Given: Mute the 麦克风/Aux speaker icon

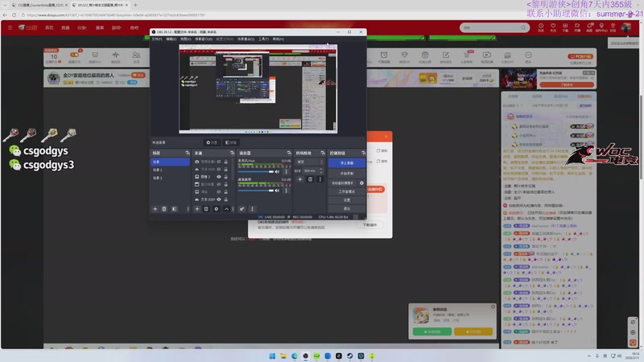Looking at the screenshot, I should 277,171.
